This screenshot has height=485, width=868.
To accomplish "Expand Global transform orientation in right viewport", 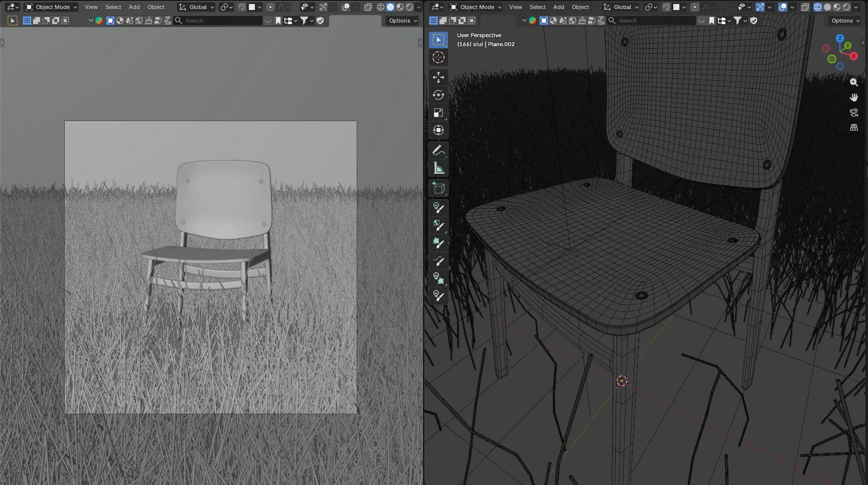I will point(621,7).
